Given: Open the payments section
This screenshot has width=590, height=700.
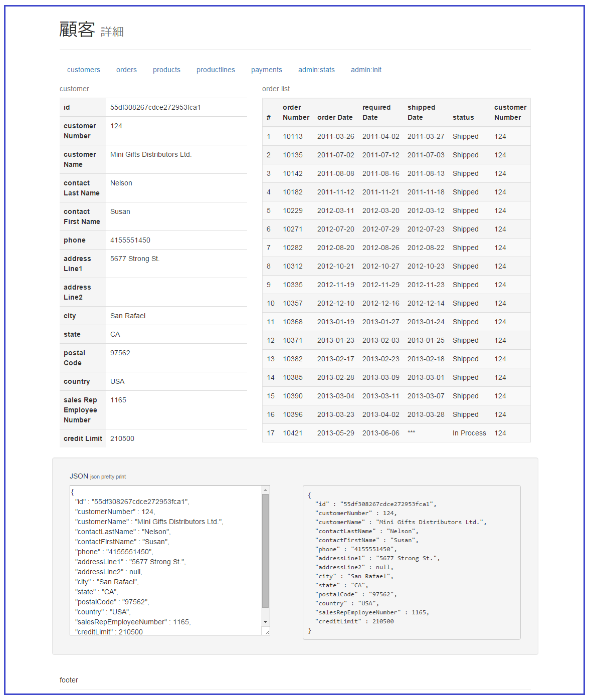Looking at the screenshot, I should 266,70.
